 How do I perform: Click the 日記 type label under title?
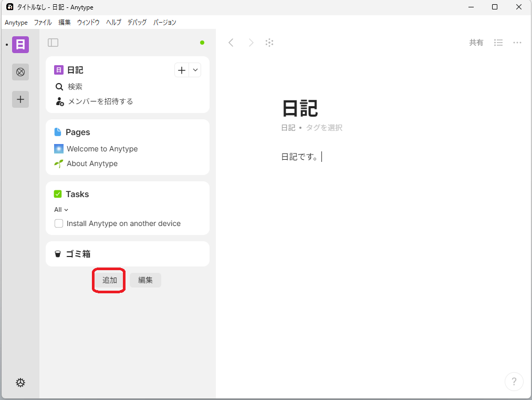[x=288, y=128]
